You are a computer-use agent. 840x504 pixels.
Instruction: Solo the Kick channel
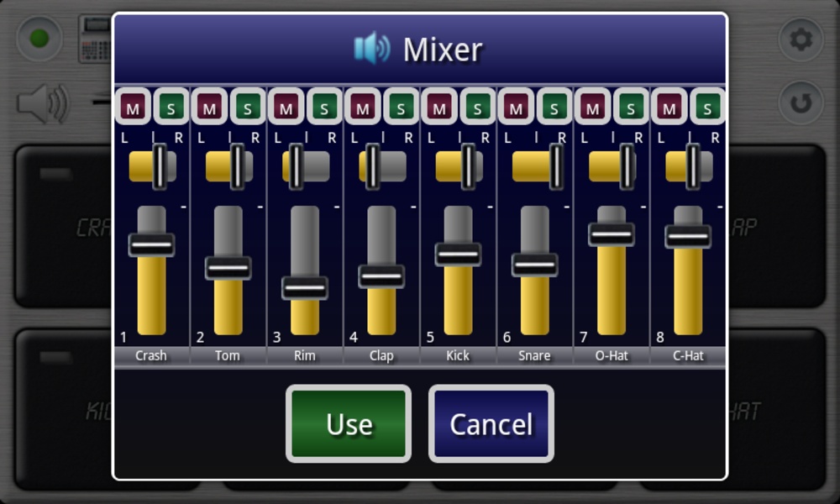coord(477,107)
